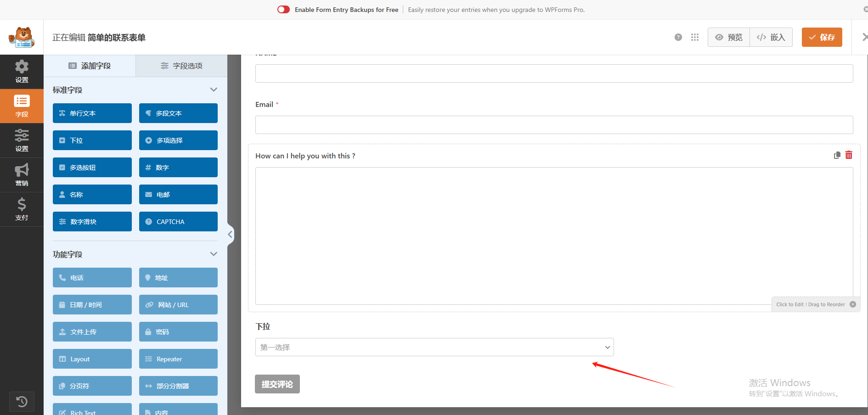
Task: Dismiss the Click to Edit tooltip
Action: [x=853, y=304]
